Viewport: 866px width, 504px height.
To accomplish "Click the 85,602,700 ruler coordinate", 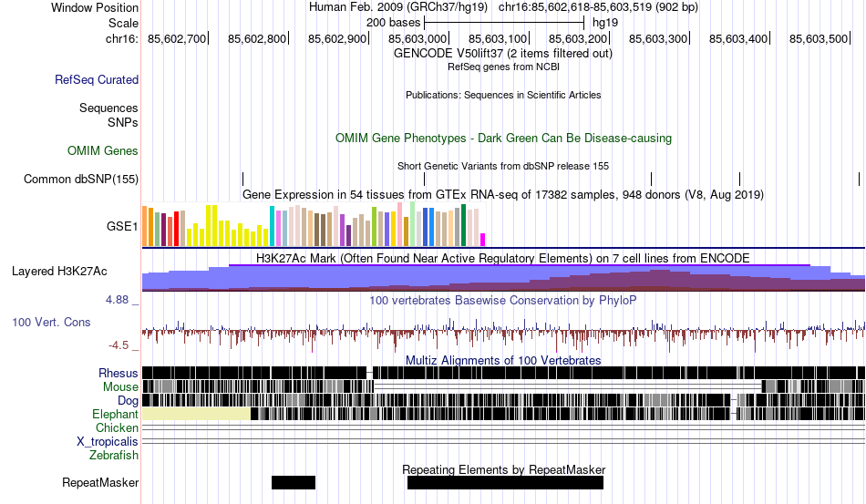I will pyautogui.click(x=176, y=38).
